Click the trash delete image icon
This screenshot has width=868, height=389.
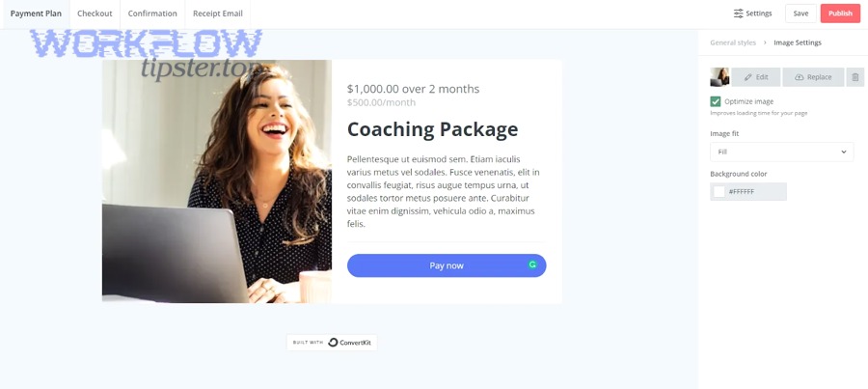coord(855,77)
